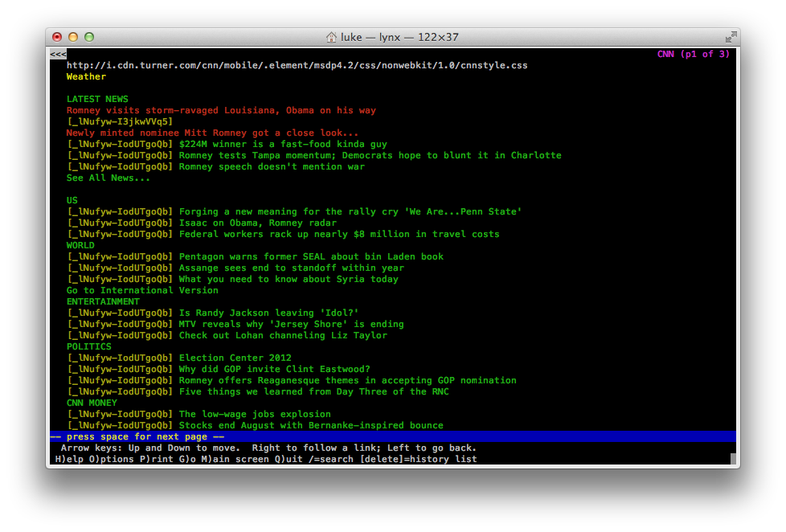Follow 'Go to International Version' link

(142, 291)
